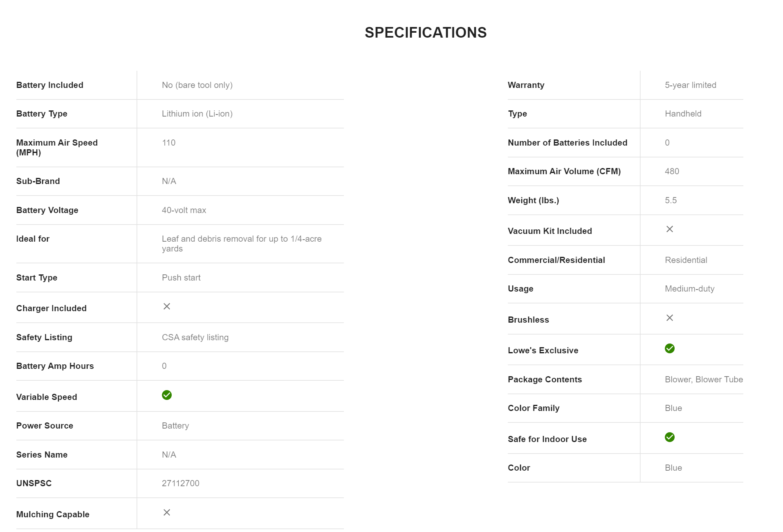The height and width of the screenshot is (532, 783).
Task: Click the SPECIFICATIONS heading
Action: [x=426, y=33]
